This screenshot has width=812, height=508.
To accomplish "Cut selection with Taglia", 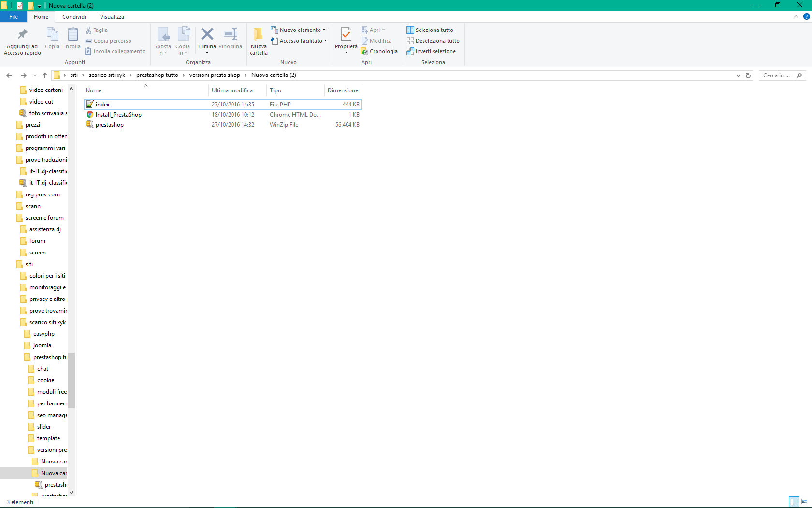I will pyautogui.click(x=97, y=30).
